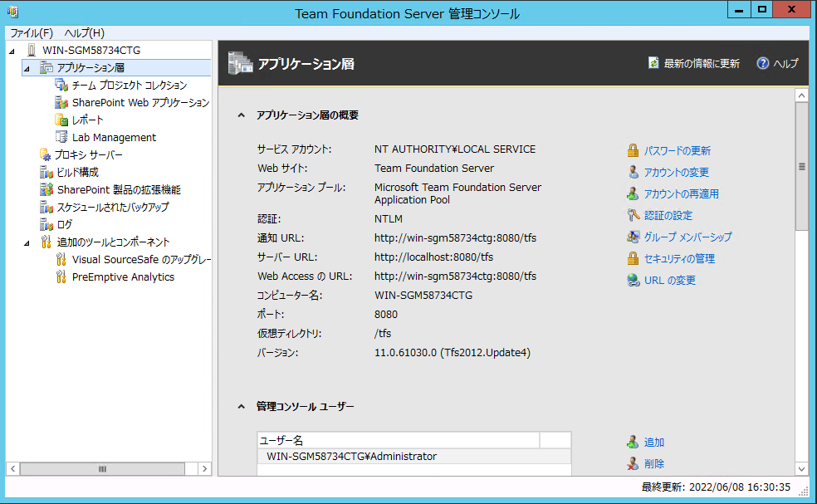
Task: Click the blue ヘルプ question mark icon
Action: pyautogui.click(x=763, y=63)
